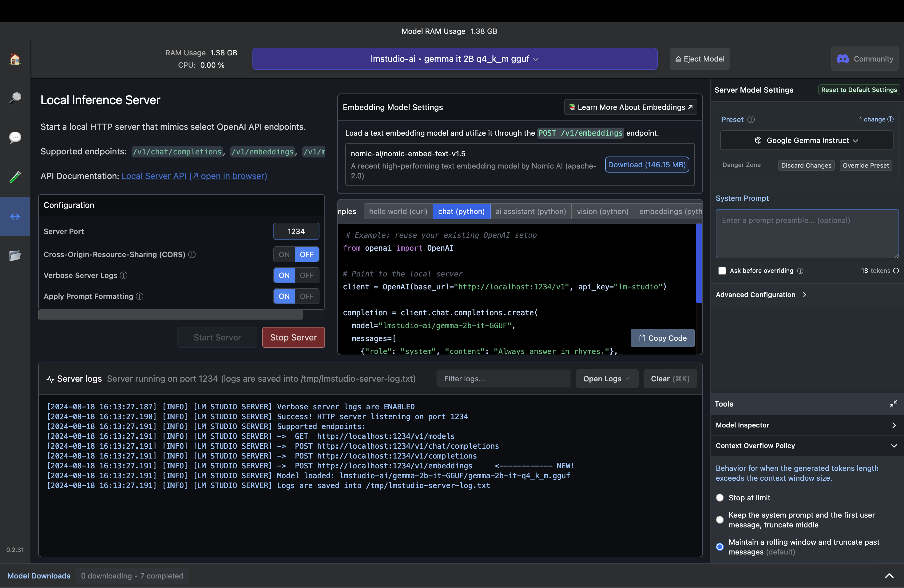This screenshot has height=588, width=904.
Task: Click the /v1/chat/completions endpoint tag
Action: pos(177,152)
